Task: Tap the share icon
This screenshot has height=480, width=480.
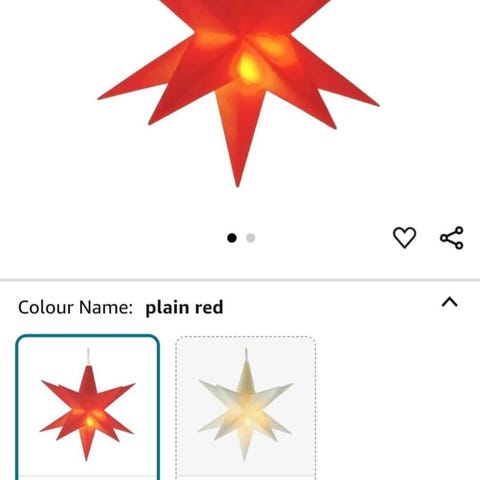Action: [x=452, y=238]
